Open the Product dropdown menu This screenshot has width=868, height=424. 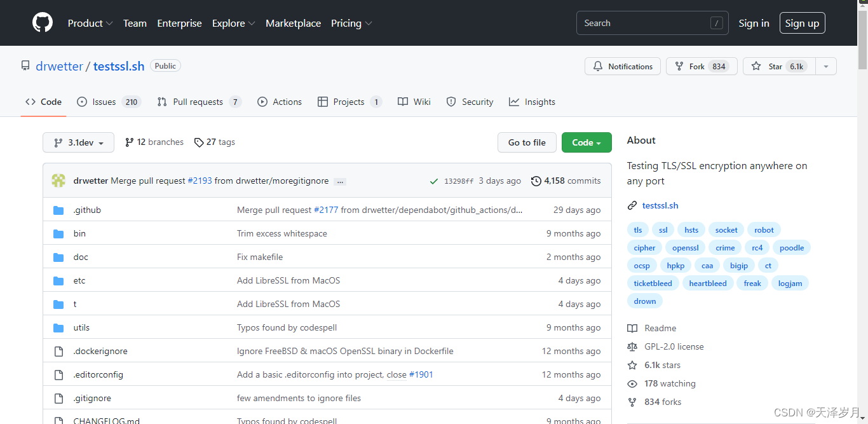tap(90, 23)
